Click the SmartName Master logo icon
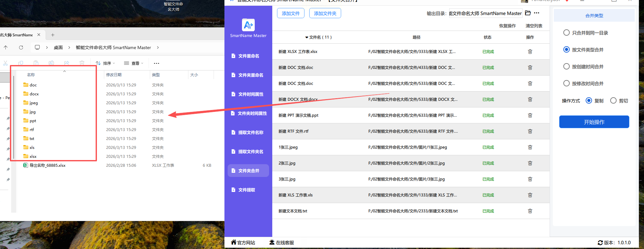 tap(248, 25)
